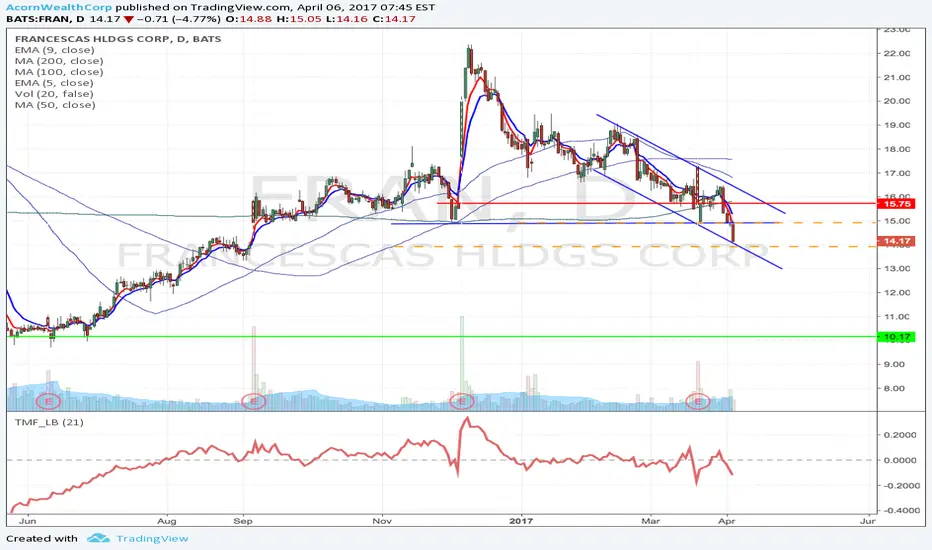Open the TradingView link beside 'Created with'
The height and width of the screenshot is (550, 932).
152,539
